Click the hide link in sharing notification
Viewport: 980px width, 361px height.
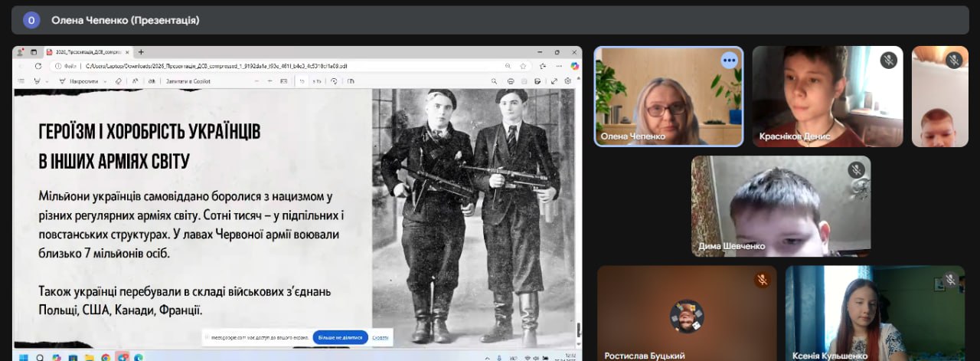[381, 337]
